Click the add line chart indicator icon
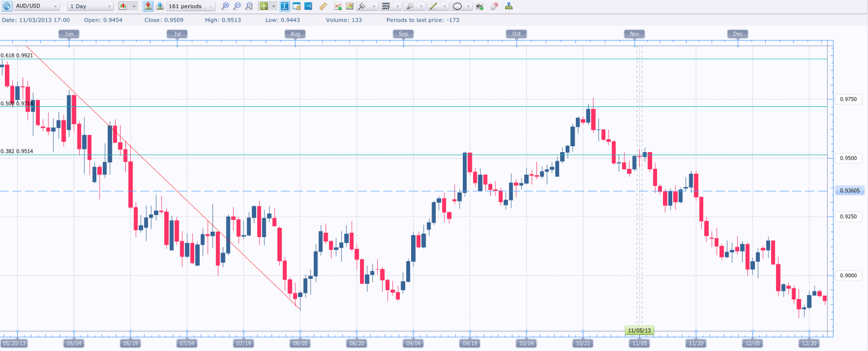 (x=338, y=6)
